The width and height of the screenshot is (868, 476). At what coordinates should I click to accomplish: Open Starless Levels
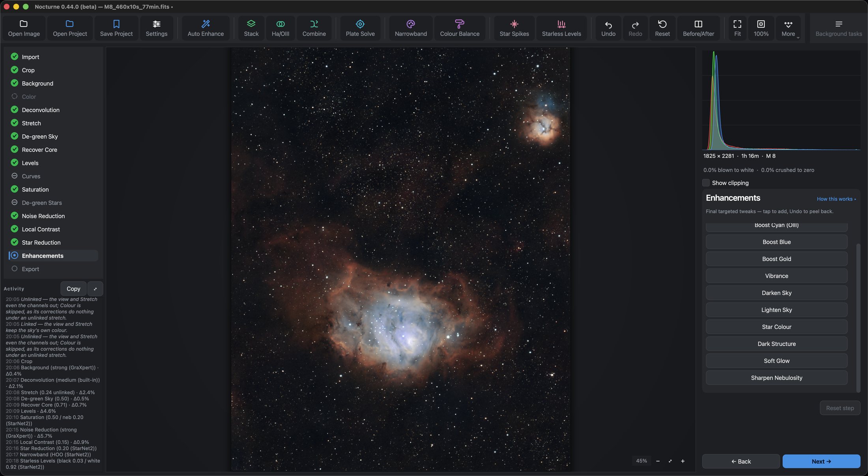[x=561, y=28]
